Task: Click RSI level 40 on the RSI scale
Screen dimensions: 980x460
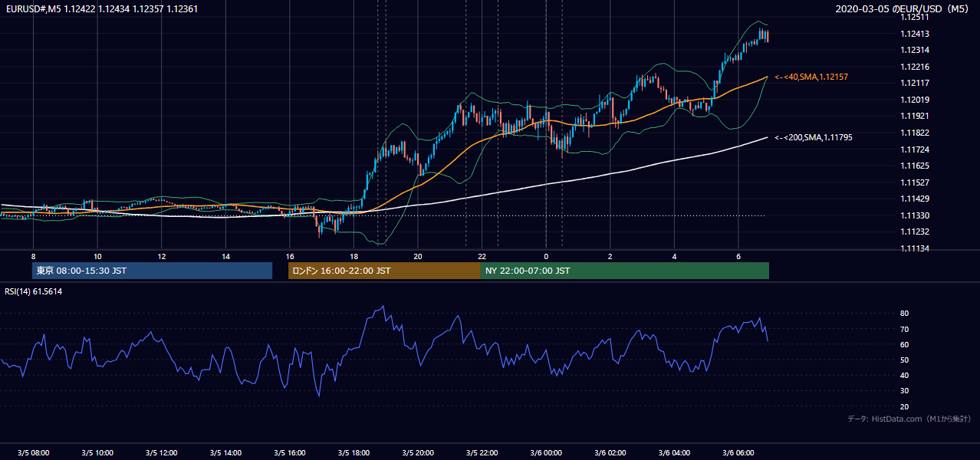Action: tap(905, 375)
